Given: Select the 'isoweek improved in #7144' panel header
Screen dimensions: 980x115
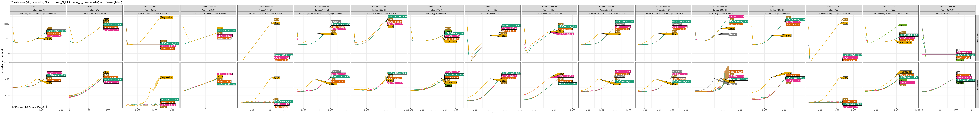Looking at the screenshot, I should (549, 13).
